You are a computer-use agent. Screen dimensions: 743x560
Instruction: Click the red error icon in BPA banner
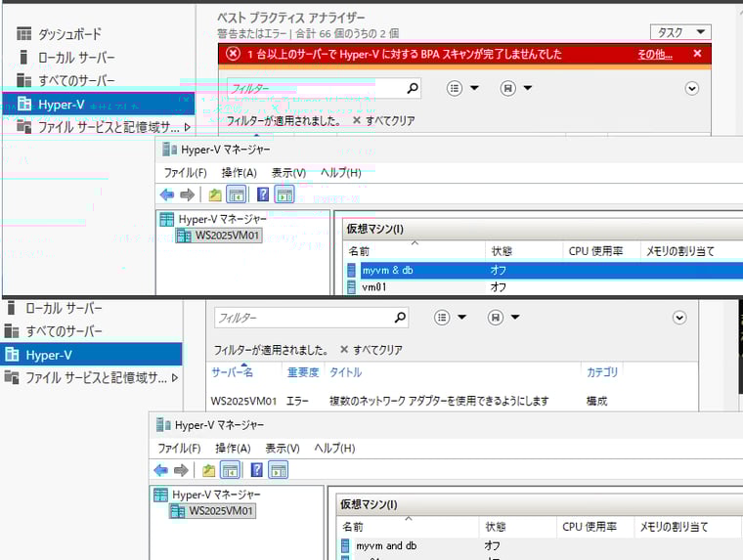coord(233,54)
